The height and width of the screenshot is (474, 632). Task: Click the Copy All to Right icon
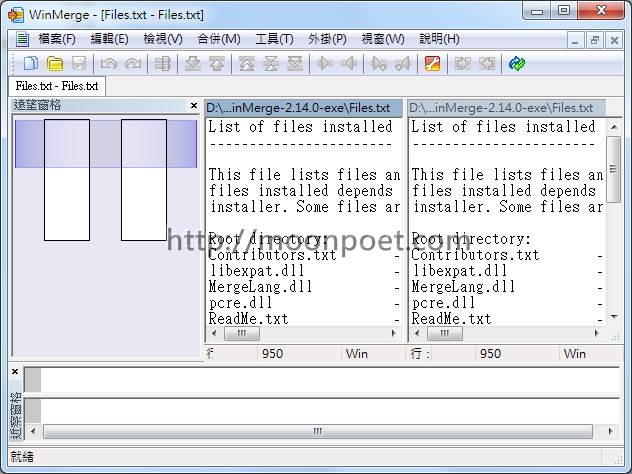coord(463,64)
